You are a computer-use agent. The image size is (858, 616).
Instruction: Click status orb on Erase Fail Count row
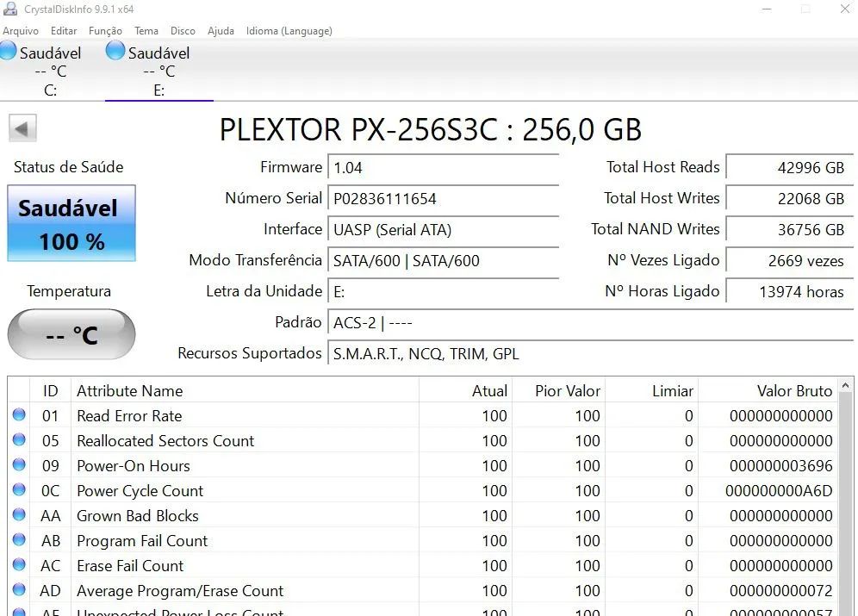point(19,564)
